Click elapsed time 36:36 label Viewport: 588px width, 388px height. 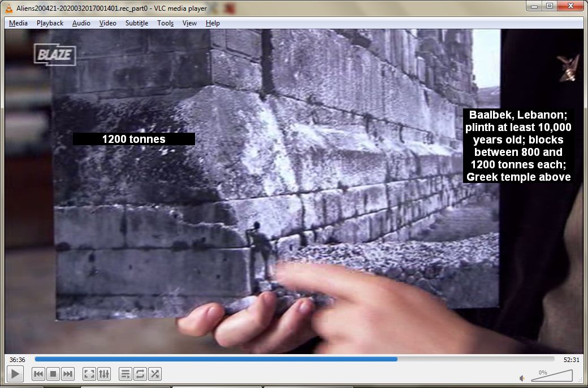(18, 360)
